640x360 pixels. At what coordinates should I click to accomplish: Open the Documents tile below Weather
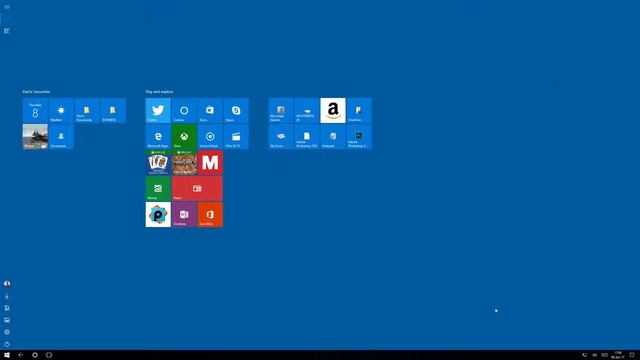click(61, 136)
